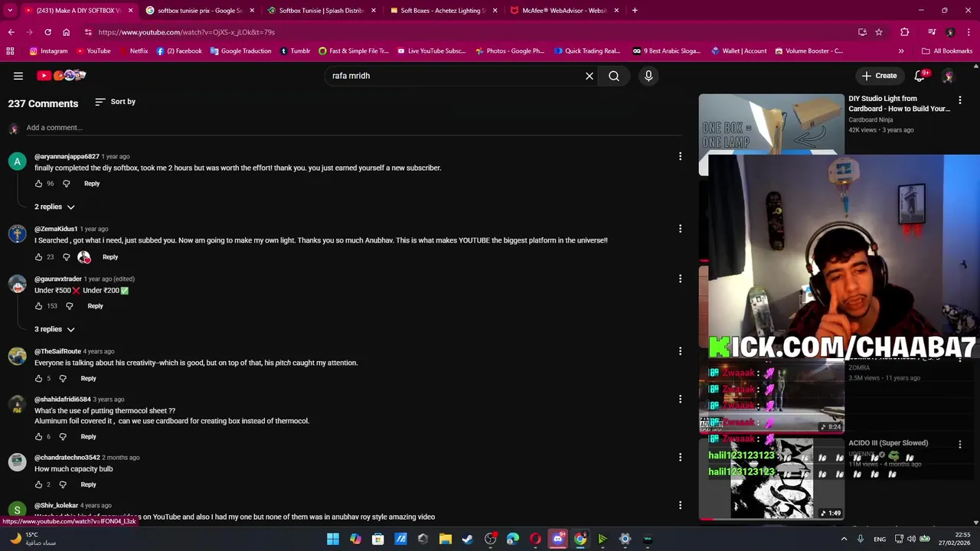
Task: Open Windows Start menu
Action: (333, 540)
